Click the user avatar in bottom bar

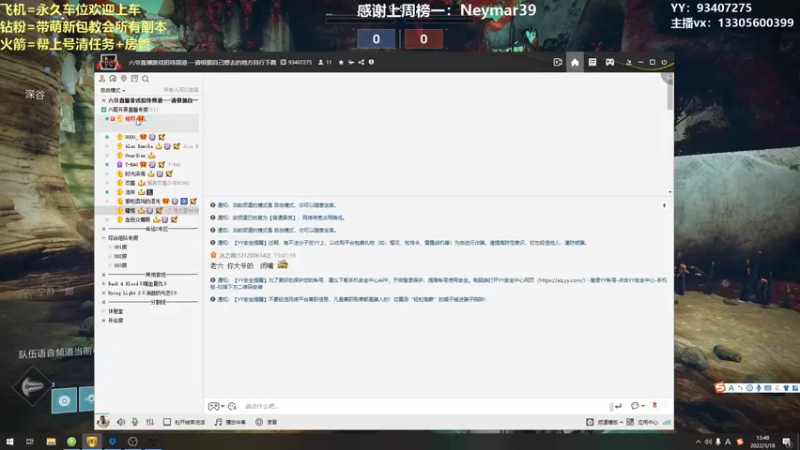point(103,421)
